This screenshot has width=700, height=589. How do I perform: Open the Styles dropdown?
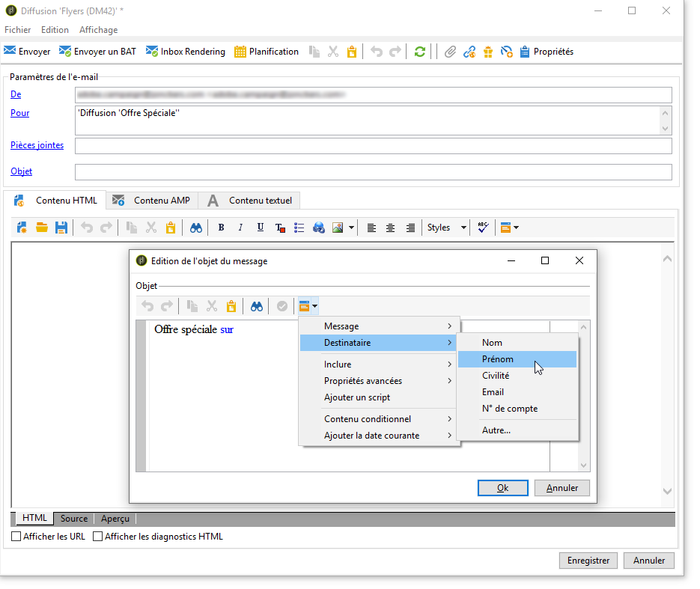tap(446, 228)
